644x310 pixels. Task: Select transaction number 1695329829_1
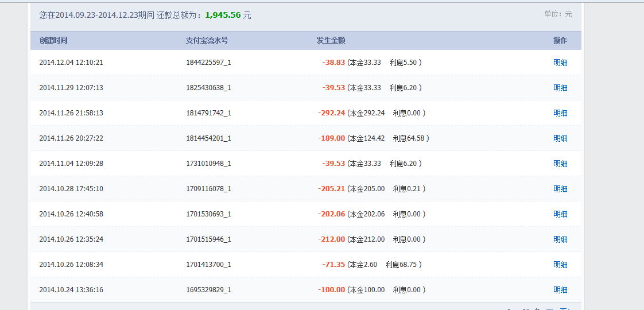pos(208,290)
